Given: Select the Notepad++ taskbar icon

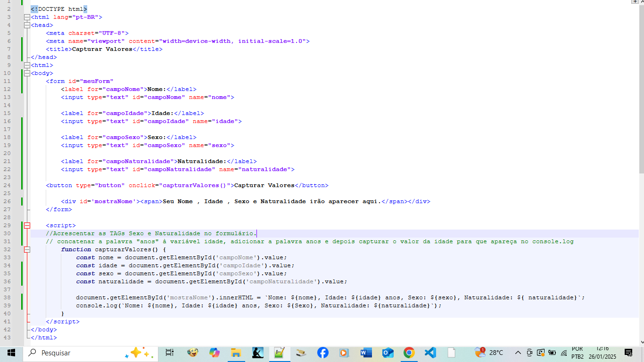Looking at the screenshot, I should pos(280,353).
